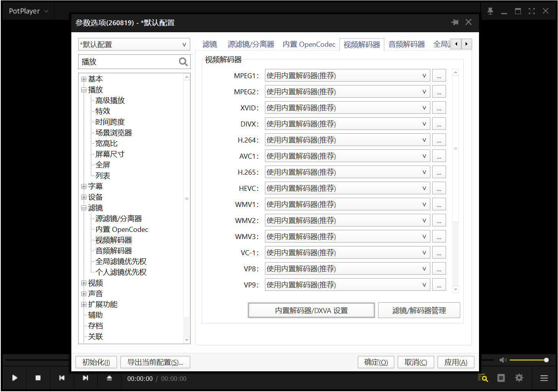The image size is (558, 392).
Task: Click the 取消(C) button
Action: [x=416, y=362]
